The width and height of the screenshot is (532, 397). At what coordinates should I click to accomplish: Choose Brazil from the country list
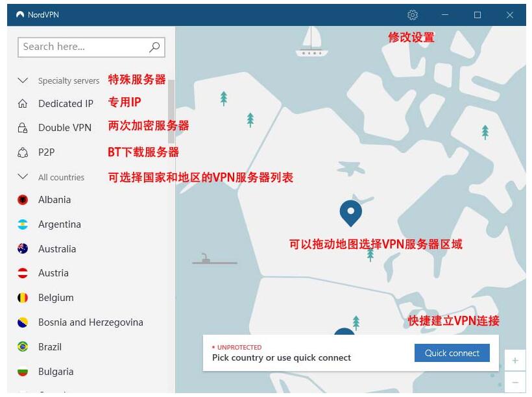(x=50, y=347)
